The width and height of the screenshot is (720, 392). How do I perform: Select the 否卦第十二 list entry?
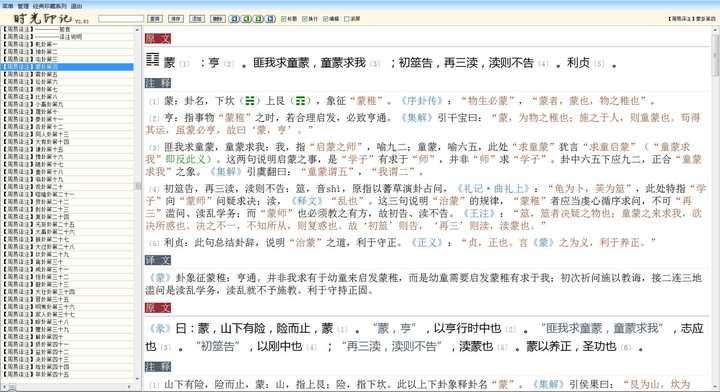67,127
